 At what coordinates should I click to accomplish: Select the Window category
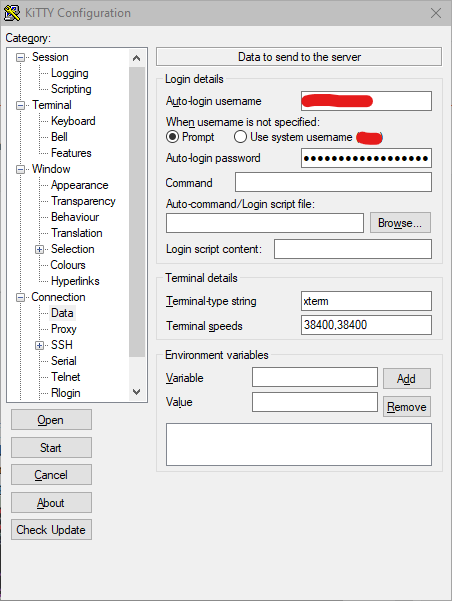(51, 169)
